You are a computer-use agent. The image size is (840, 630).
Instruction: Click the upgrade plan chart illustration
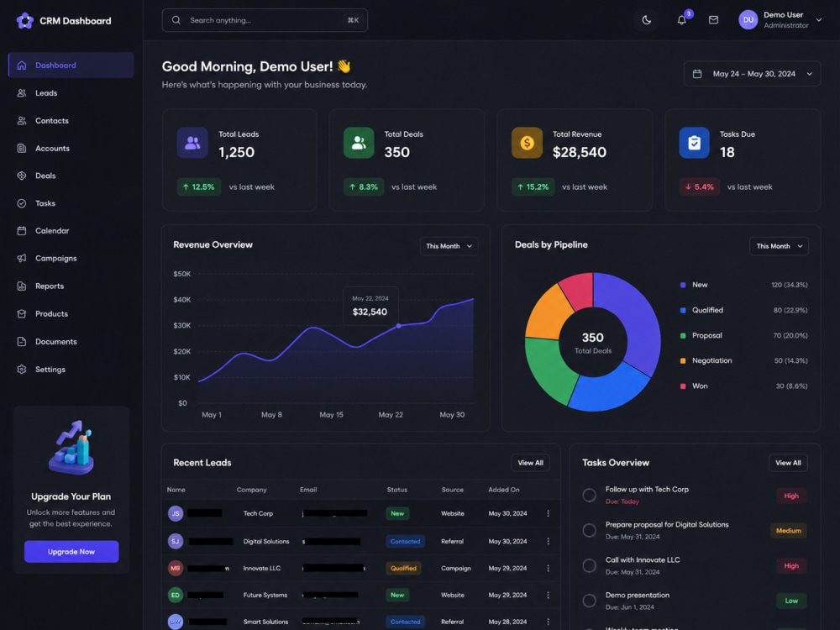(x=71, y=448)
